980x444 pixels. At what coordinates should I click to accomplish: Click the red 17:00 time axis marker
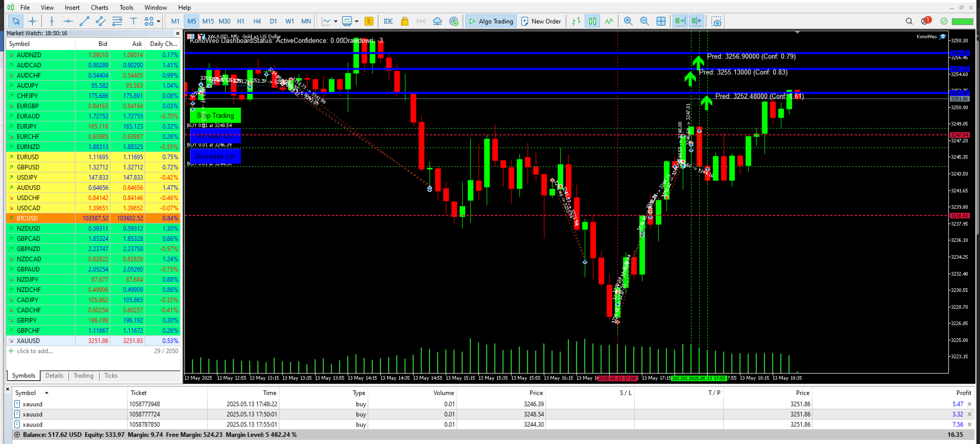pyautogui.click(x=617, y=378)
